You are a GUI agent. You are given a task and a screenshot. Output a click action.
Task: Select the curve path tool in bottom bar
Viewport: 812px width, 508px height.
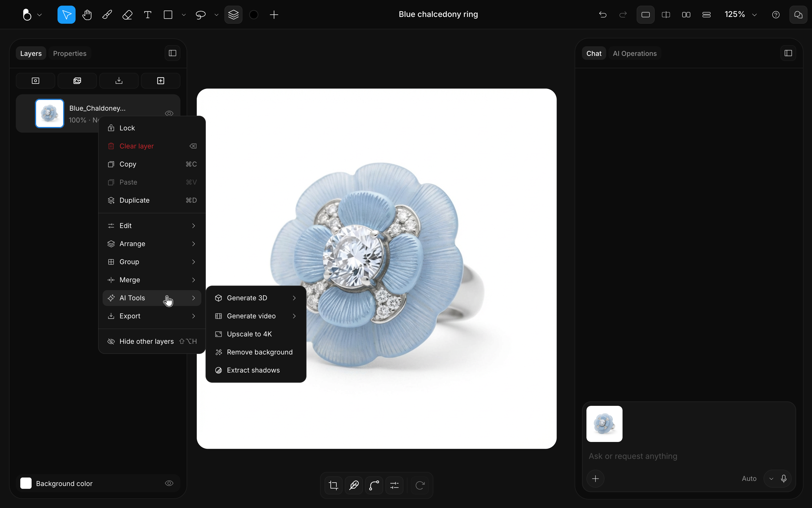[x=374, y=485]
